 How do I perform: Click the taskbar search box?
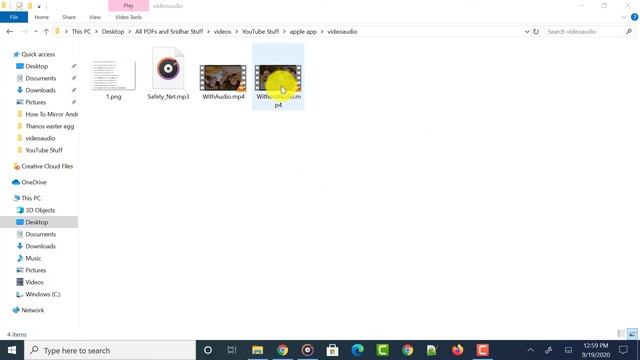[x=110, y=350]
